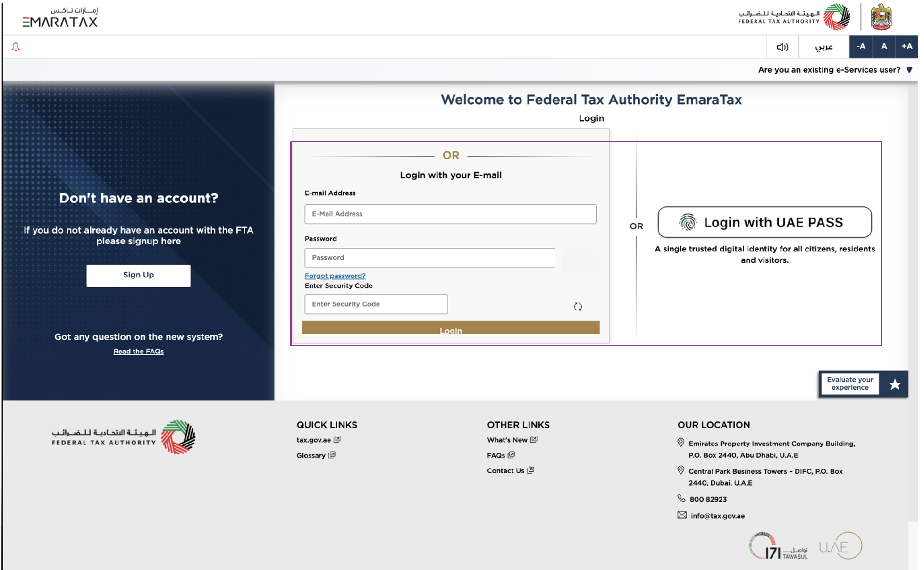The width and height of the screenshot is (924, 570).
Task: Refresh the security code captcha
Action: 578,307
